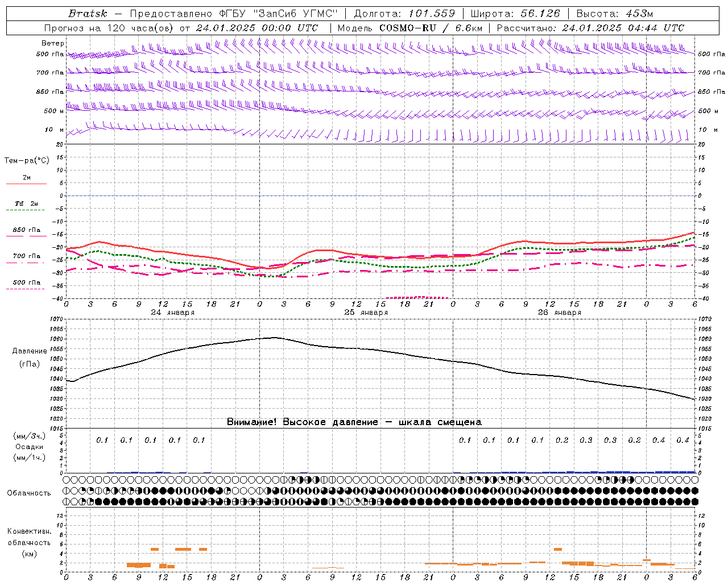Click the station name "Bratsk" in header
The image size is (728, 582).
point(88,14)
